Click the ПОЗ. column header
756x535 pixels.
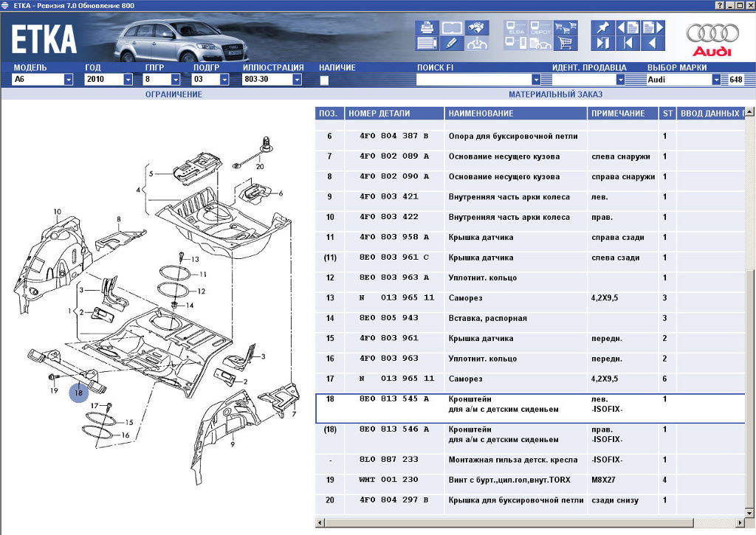click(329, 113)
